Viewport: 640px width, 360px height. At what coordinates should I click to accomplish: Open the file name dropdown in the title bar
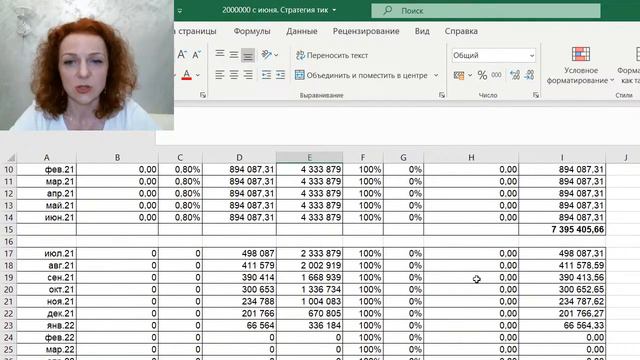(334, 10)
